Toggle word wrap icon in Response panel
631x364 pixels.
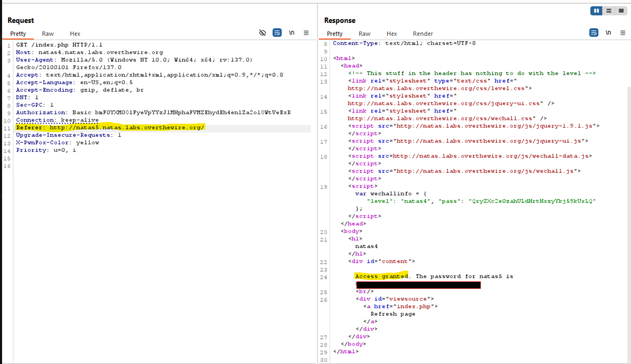[594, 33]
